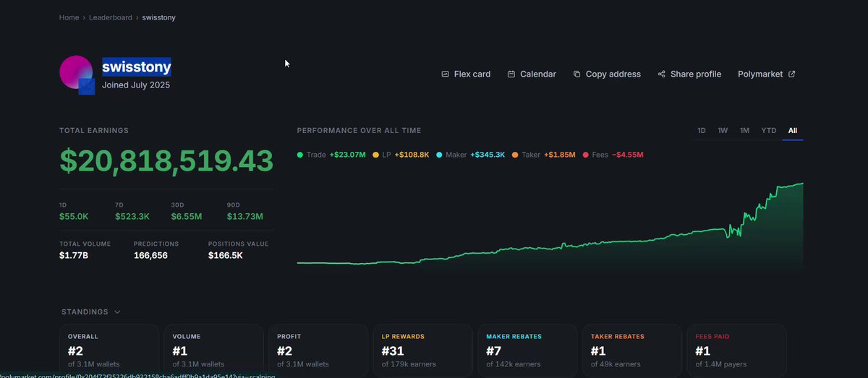868x378 pixels.
Task: Open the Overall #2 standing card
Action: 109,351
